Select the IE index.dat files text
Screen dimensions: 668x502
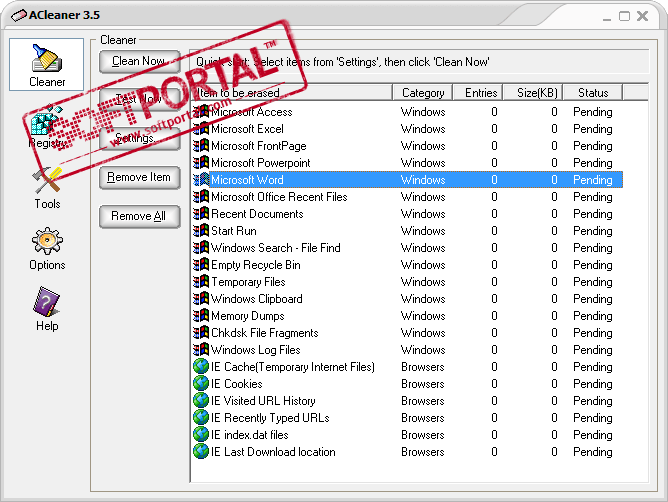click(250, 435)
